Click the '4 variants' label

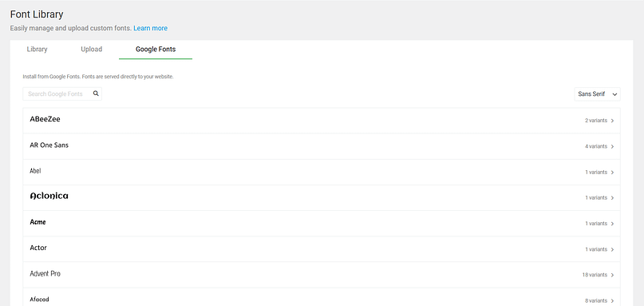(x=596, y=146)
